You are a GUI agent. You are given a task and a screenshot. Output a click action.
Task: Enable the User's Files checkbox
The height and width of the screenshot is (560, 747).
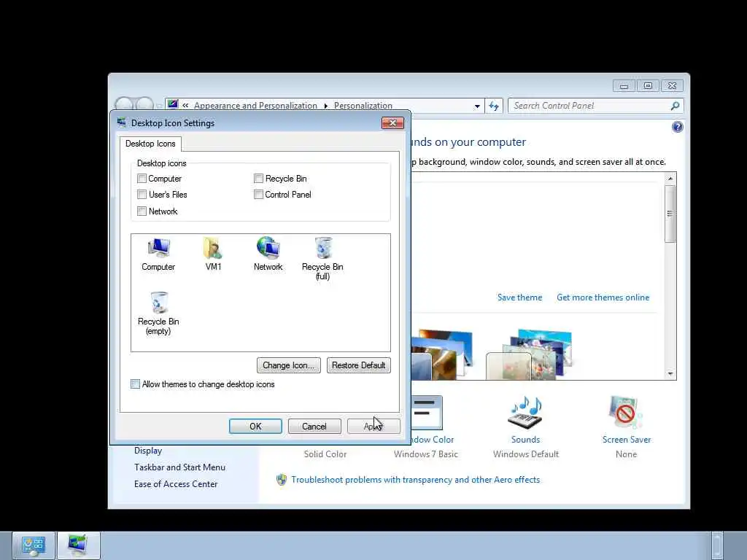pyautogui.click(x=142, y=194)
